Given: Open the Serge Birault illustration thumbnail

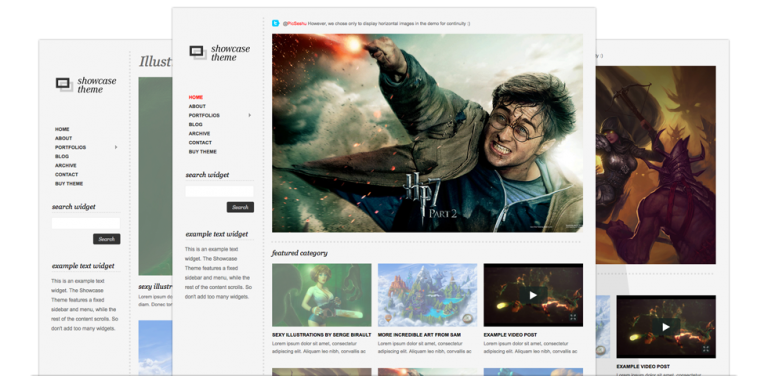Looking at the screenshot, I should [322, 295].
